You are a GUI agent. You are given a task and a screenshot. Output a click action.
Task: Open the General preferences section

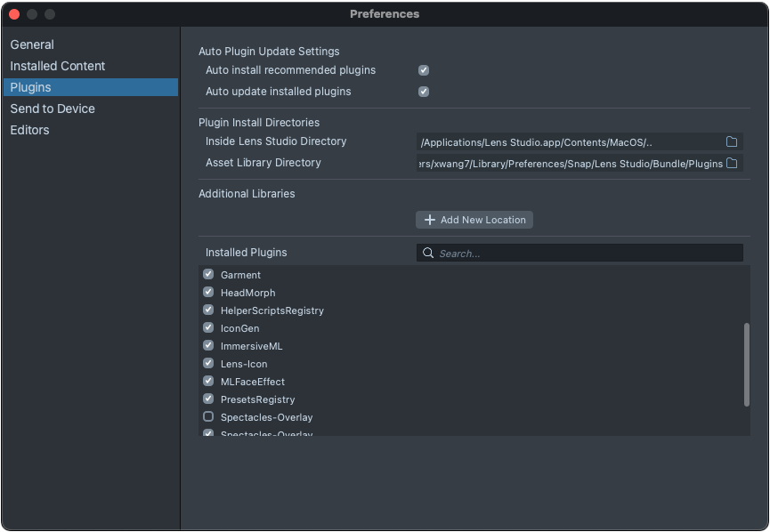(x=32, y=44)
